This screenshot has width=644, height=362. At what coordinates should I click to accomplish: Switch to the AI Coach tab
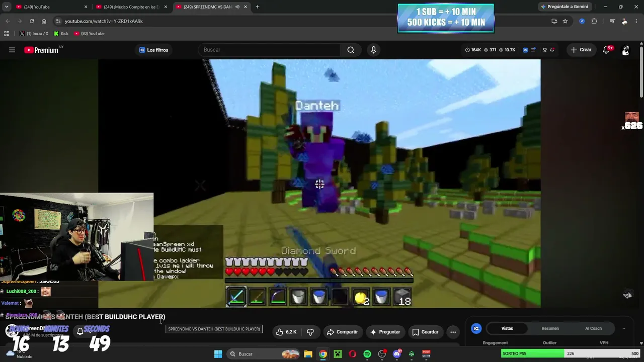tap(593, 328)
